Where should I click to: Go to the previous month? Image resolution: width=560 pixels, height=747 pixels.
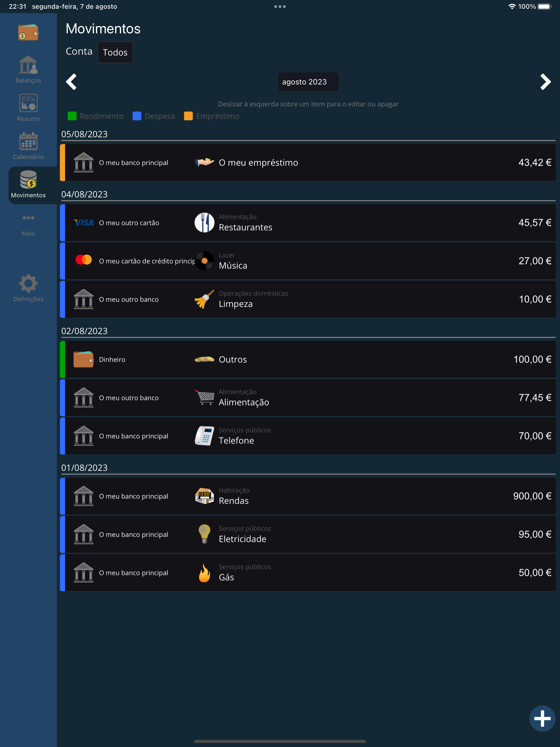click(x=71, y=82)
